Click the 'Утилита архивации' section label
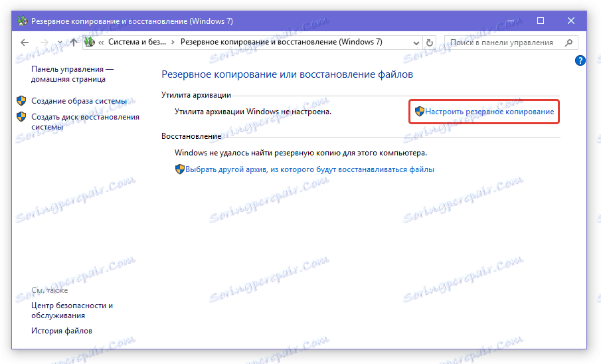The height and width of the screenshot is (364, 601). point(197,95)
